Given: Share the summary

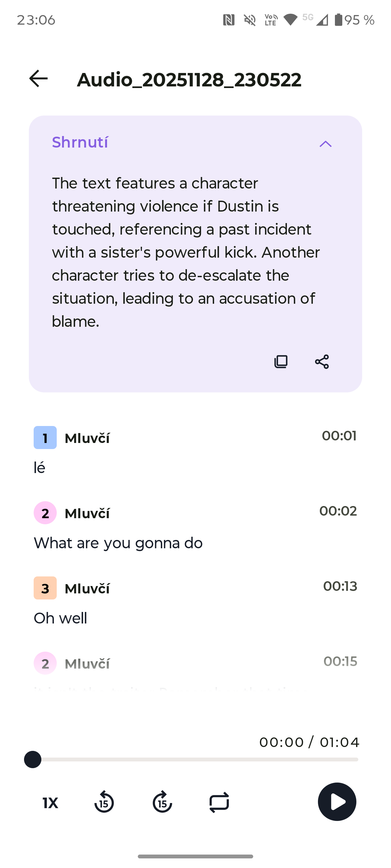Looking at the screenshot, I should click(322, 362).
